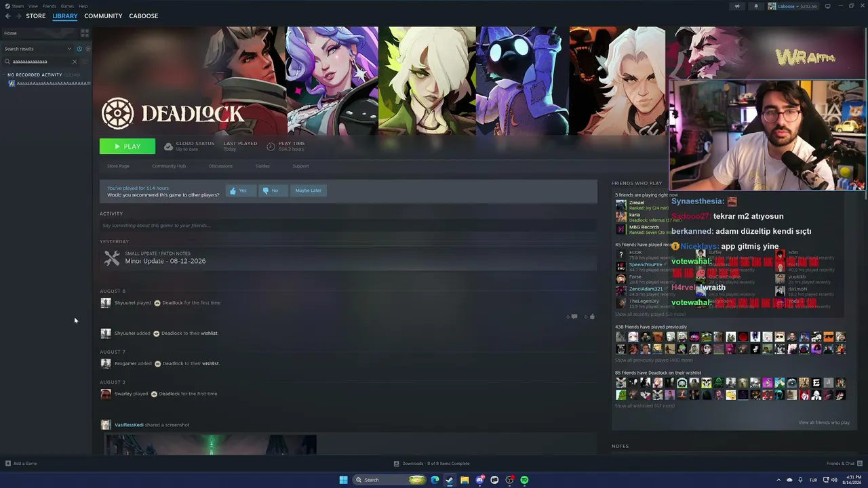
Task: Select the AaaaaAAaaaAAAAA game in sidebar
Action: [x=49, y=83]
